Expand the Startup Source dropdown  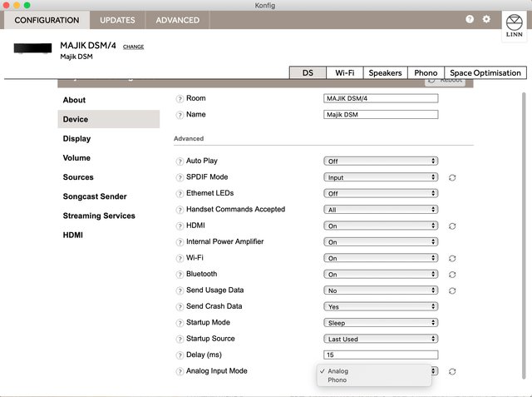(x=380, y=339)
